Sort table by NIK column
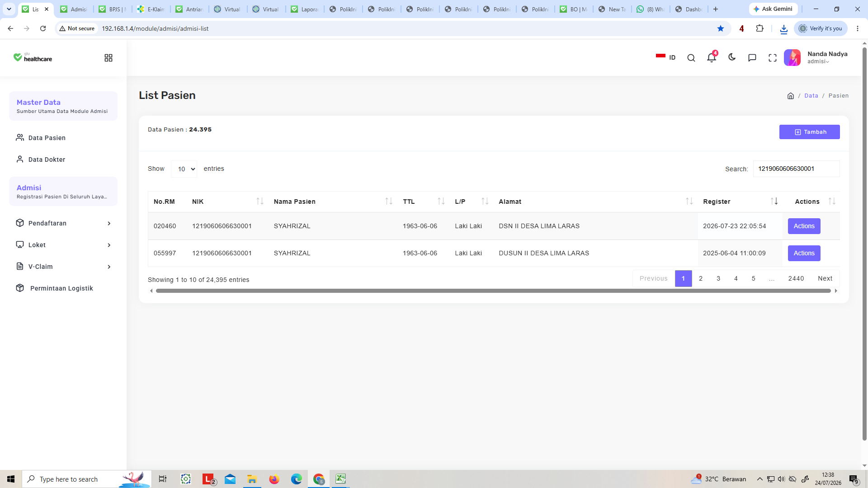The height and width of the screenshot is (488, 868). click(227, 202)
